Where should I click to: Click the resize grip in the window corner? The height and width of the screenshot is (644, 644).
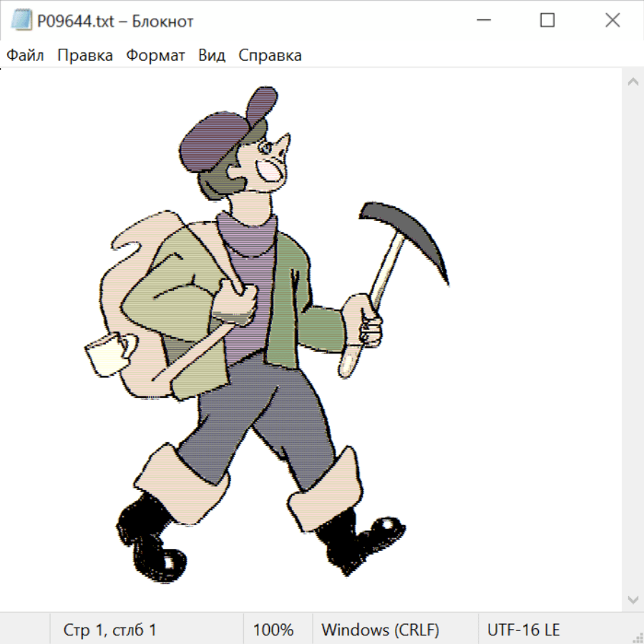click(638, 638)
